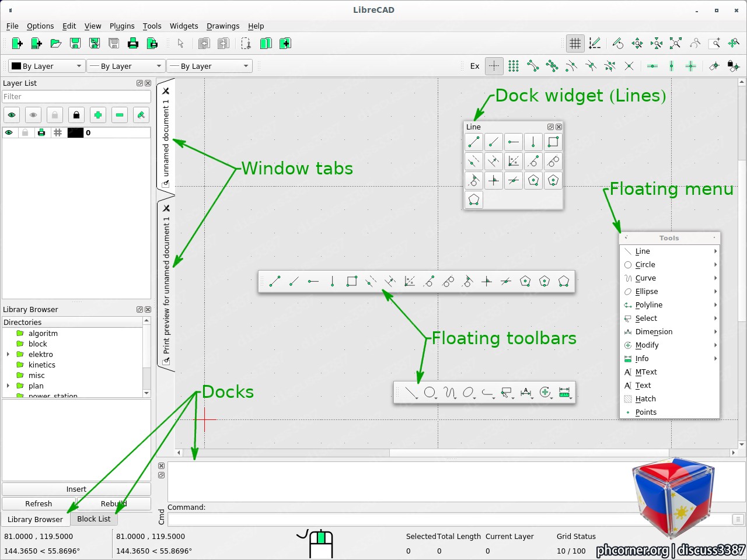The width and height of the screenshot is (747, 560).
Task: Create a new drawing with the New icon
Action: [x=17, y=43]
